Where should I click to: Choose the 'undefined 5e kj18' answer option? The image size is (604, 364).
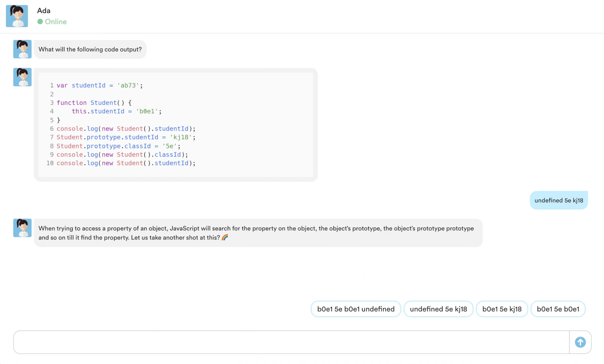[438, 309]
